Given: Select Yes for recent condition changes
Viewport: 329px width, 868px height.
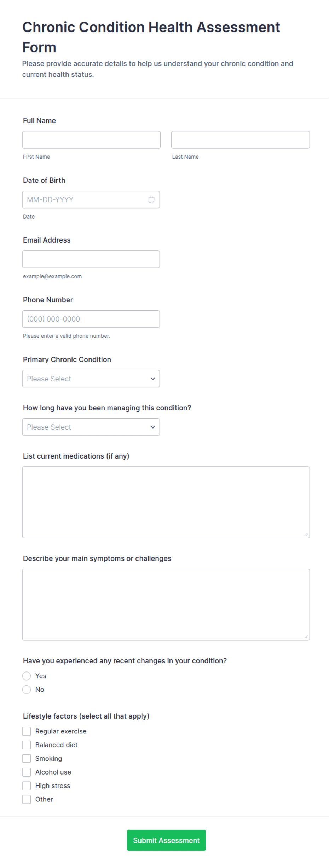Looking at the screenshot, I should [x=27, y=676].
